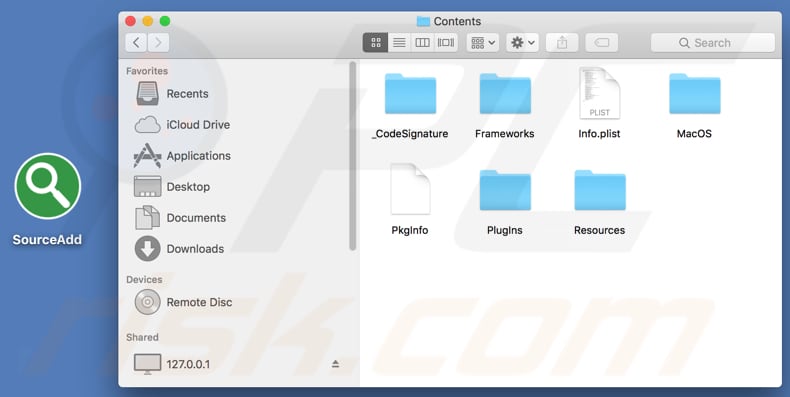Open the item arrangement dropdown
Screen dimensions: 790x397
pyautogui.click(x=483, y=43)
